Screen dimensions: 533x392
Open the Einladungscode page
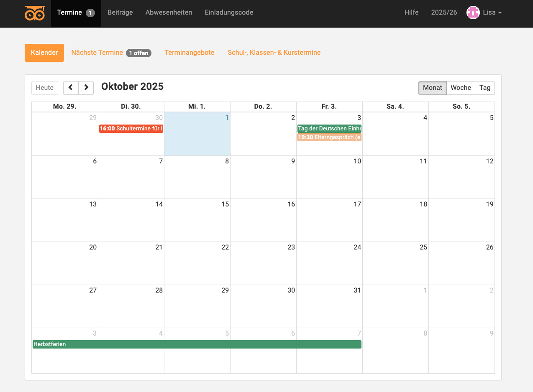click(229, 13)
